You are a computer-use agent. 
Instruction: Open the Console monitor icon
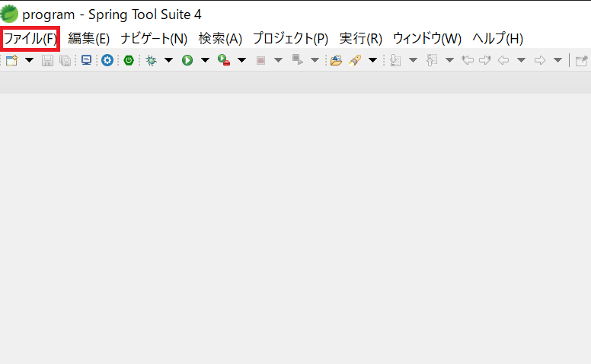click(x=86, y=60)
